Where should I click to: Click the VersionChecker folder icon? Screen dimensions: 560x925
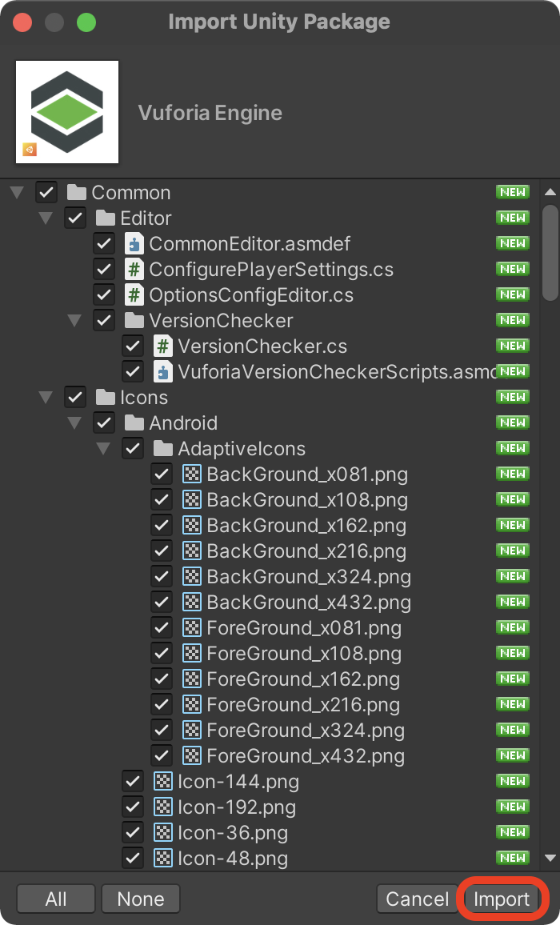coord(134,320)
